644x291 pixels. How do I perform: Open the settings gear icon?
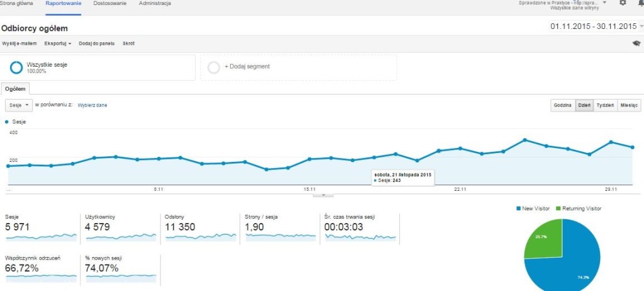point(623,3)
